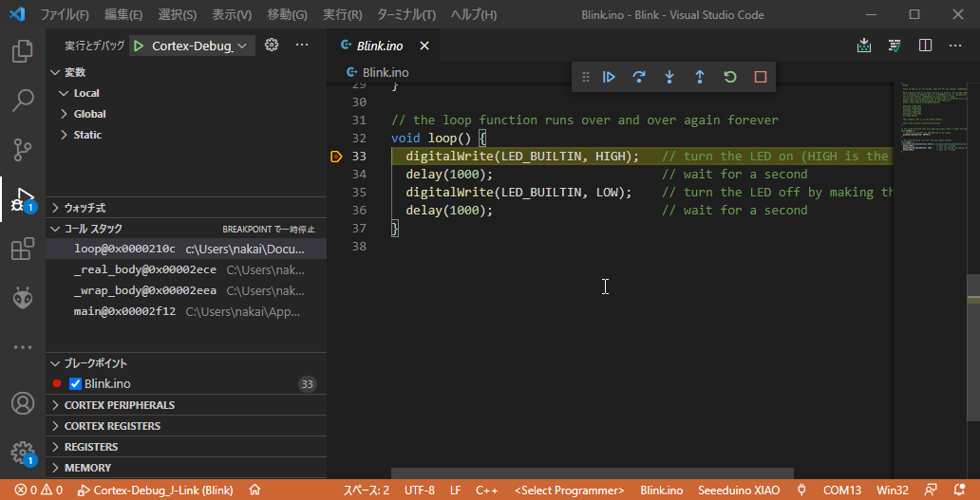Select the main@0x00002f12 call stack frame
Screen dimensions: 980x500
click(x=186, y=311)
